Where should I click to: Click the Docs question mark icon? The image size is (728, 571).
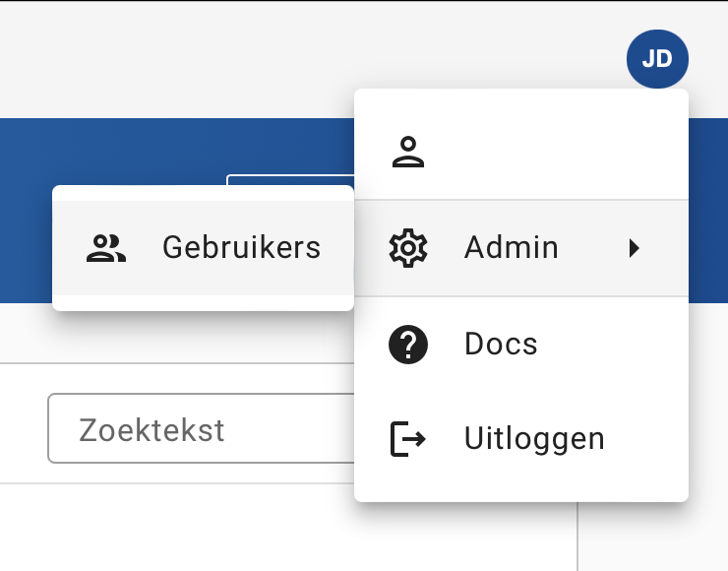click(408, 345)
